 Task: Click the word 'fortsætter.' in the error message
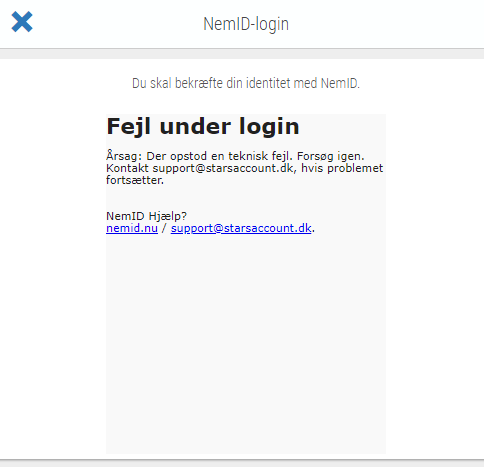[135, 180]
